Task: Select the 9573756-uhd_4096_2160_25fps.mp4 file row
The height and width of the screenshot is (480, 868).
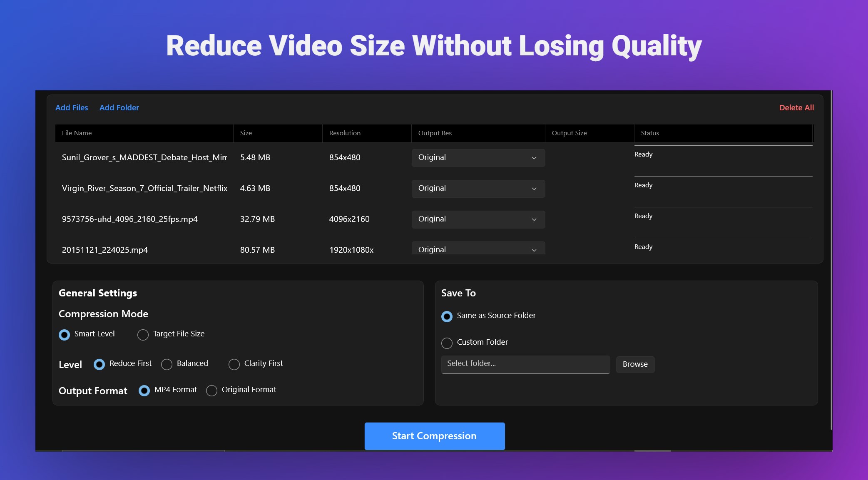Action: click(x=130, y=219)
